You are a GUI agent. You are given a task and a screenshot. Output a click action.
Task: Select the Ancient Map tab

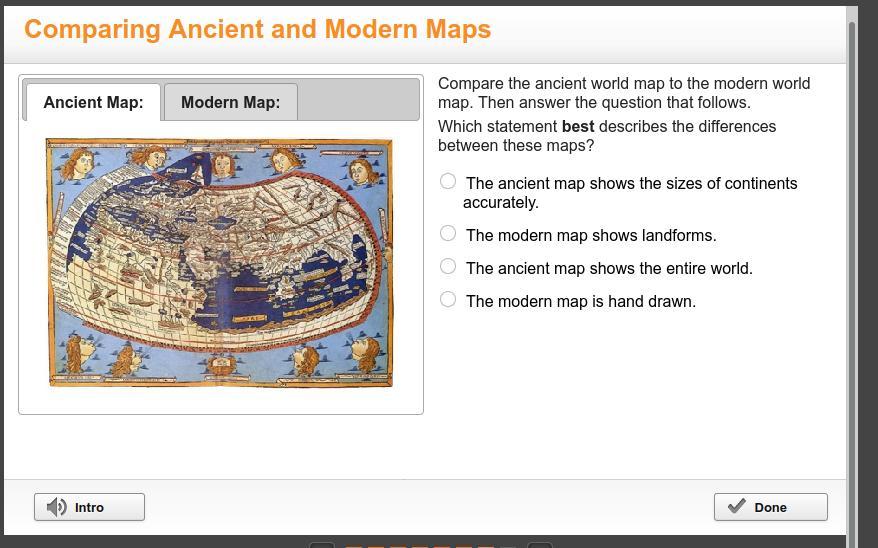point(94,102)
